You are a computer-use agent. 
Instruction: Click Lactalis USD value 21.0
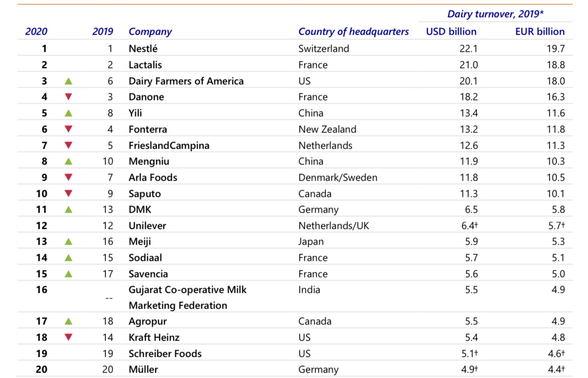[x=469, y=65]
